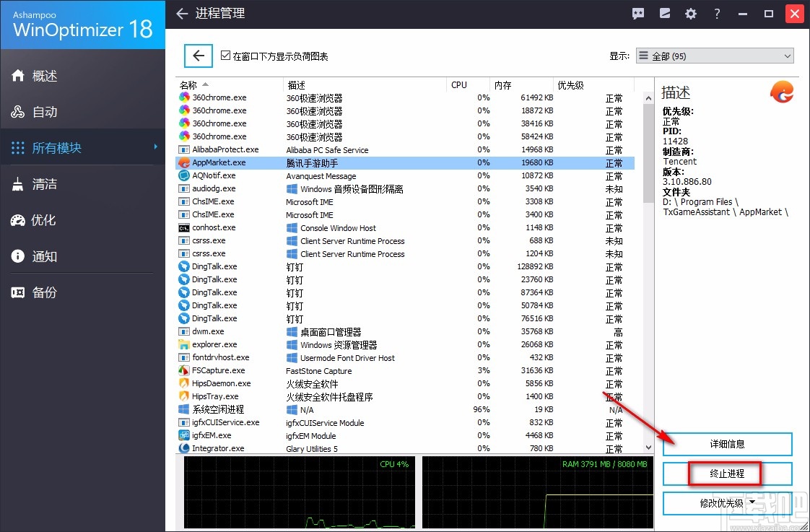Click the boxed back arrow button

point(199,56)
